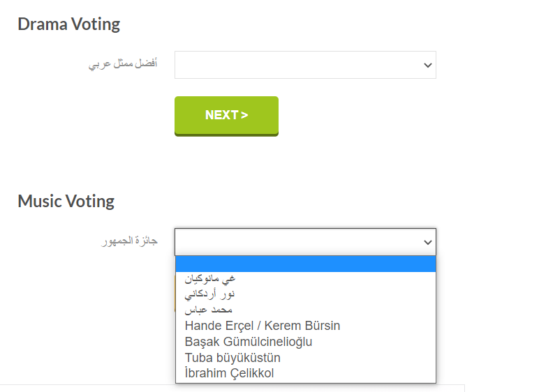Click the Music Voting heading
This screenshot has height=392, width=539.
click(x=66, y=202)
